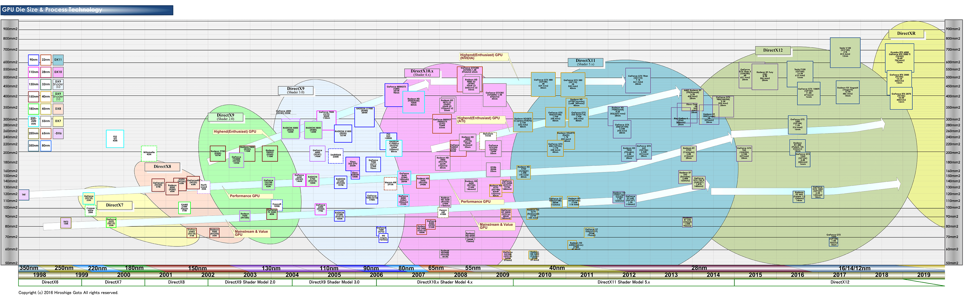The width and height of the screenshot is (980, 300).
Task: Click the Willamette 42M box
Action: click(x=149, y=153)
